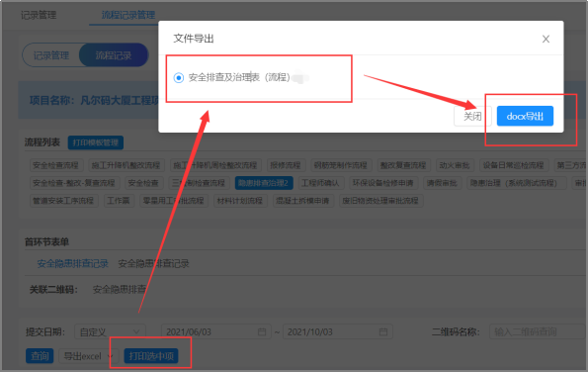Viewport: 588px width, 373px height.
Task: Select the 安全检查流程 process tag
Action: pos(55,165)
